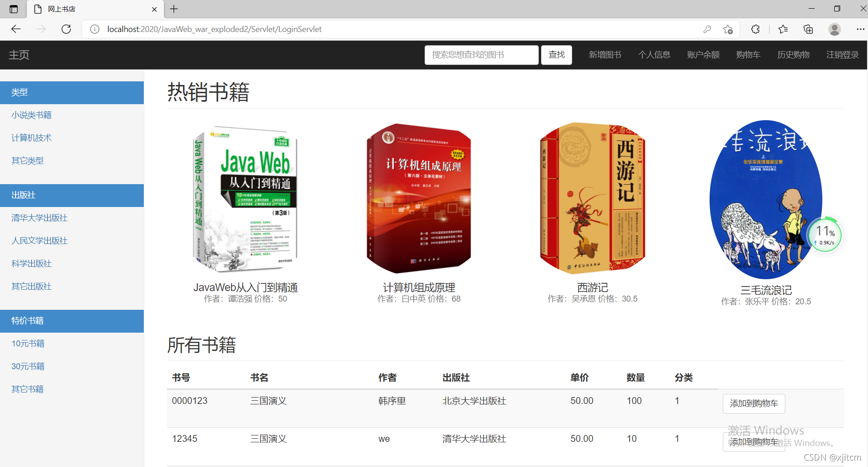Select 特价书籍 sidebar header
868x467 pixels.
pos(72,321)
